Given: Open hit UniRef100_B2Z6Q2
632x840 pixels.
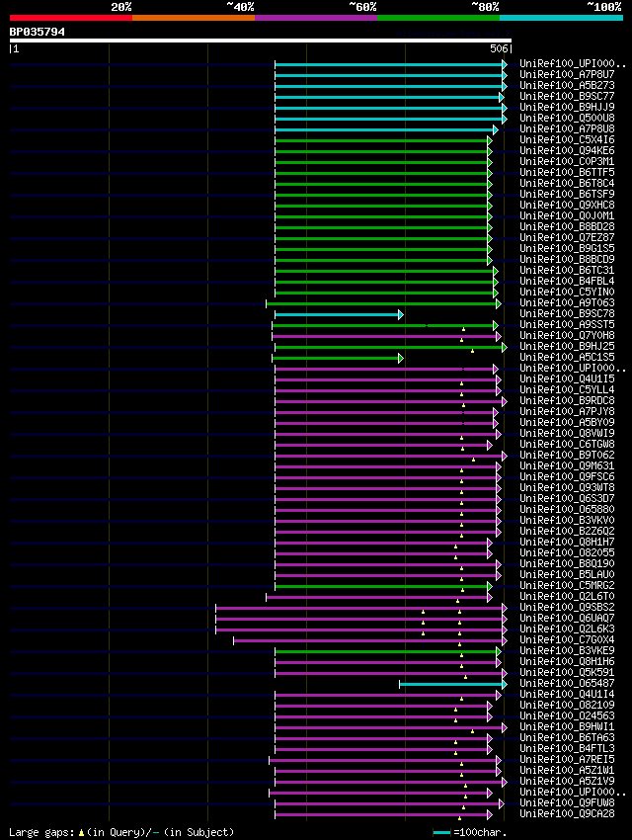Looking at the screenshot, I should (x=567, y=531).
